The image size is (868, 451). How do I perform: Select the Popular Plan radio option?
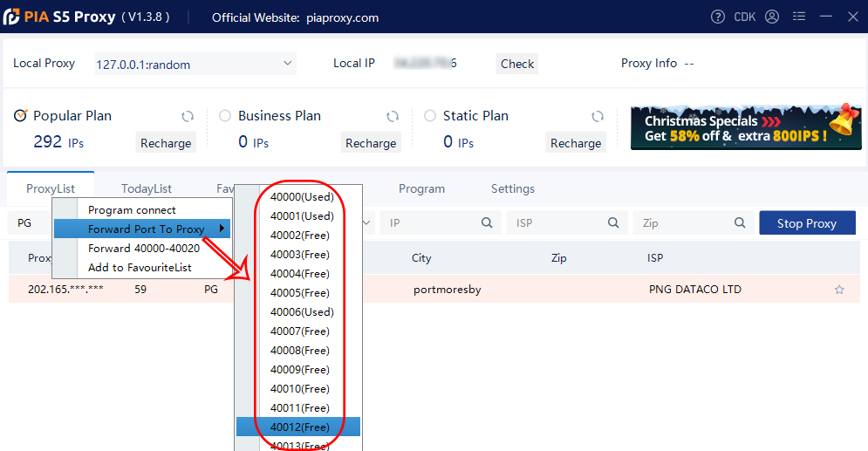click(20, 116)
